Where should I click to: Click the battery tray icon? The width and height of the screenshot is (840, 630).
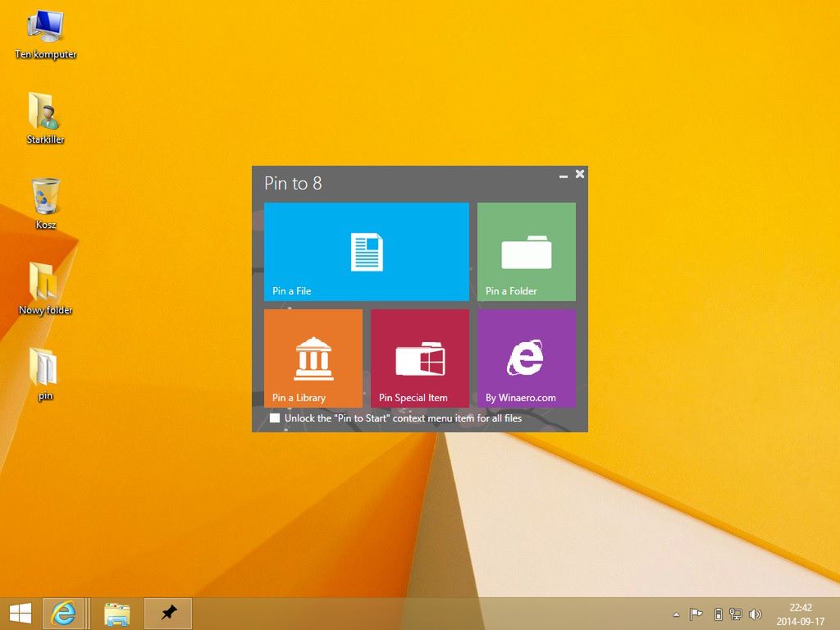[719, 614]
